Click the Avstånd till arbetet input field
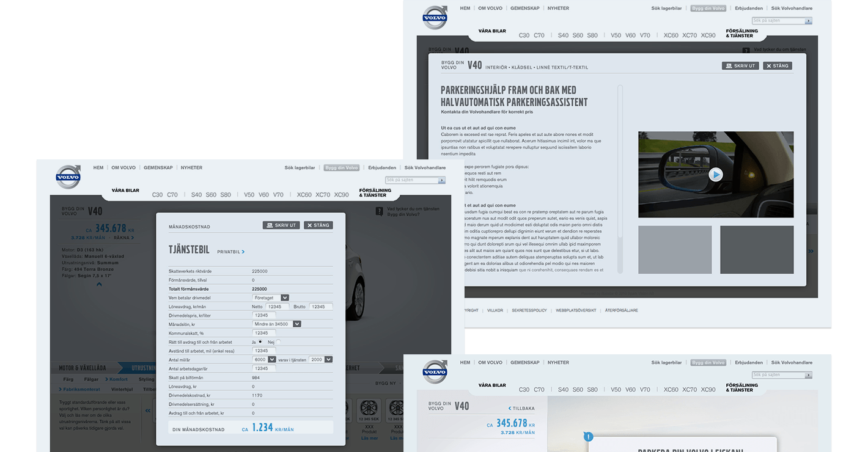The image size is (868, 452). click(x=264, y=351)
